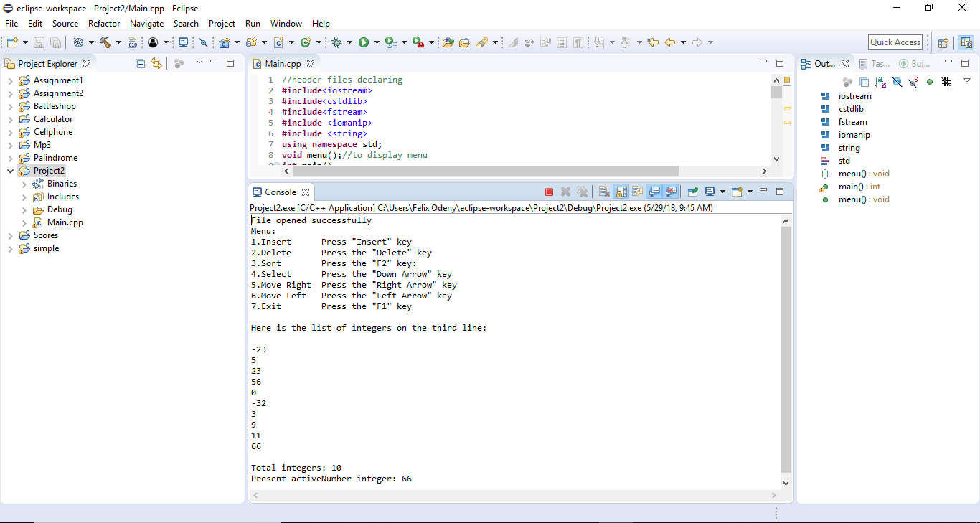The image size is (980, 523).
Task: Maximize the Console view
Action: click(x=780, y=192)
